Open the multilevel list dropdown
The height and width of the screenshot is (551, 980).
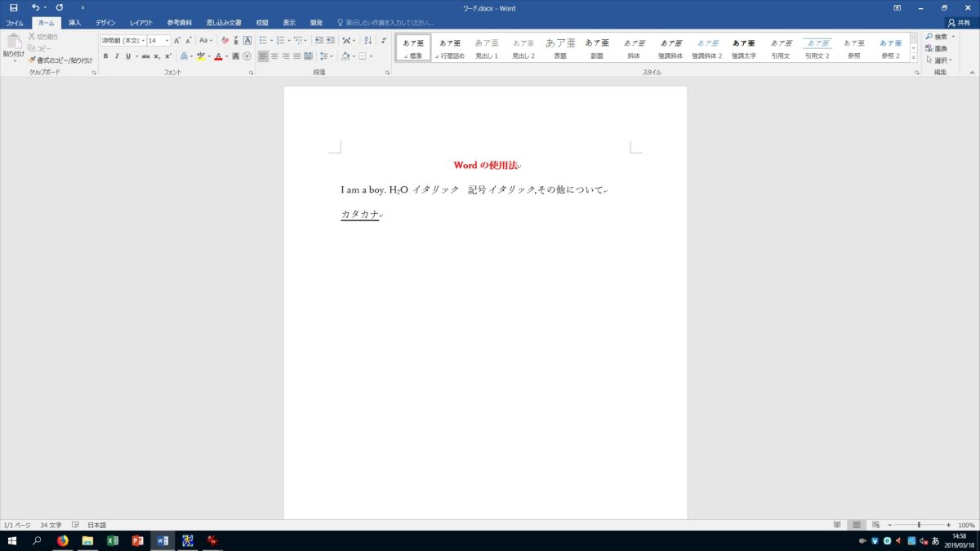305,40
